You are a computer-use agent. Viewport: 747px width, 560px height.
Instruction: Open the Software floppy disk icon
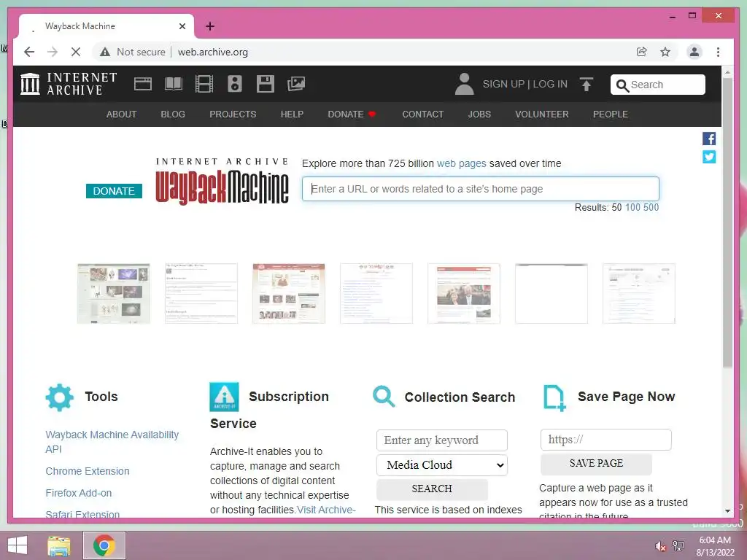266,84
